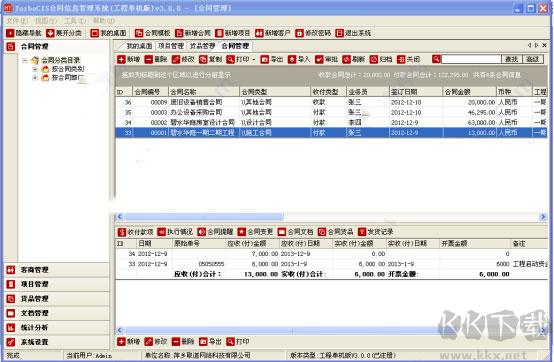Open the 项目管理 sidebar section

pos(57,284)
